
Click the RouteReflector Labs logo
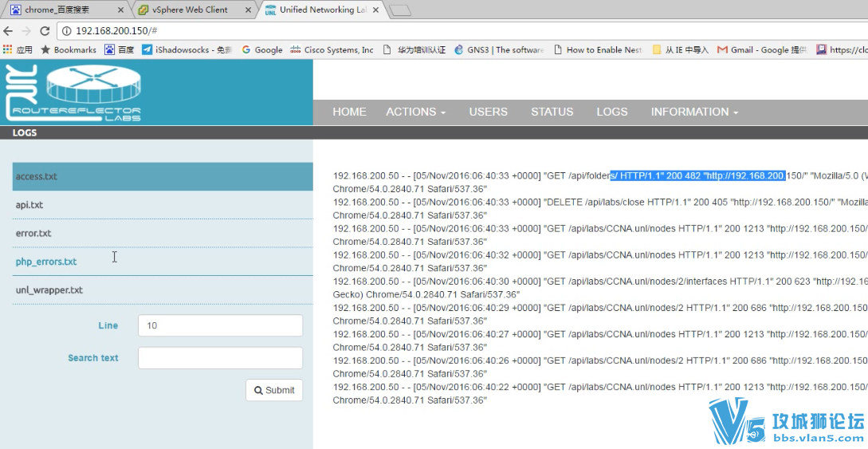(73, 93)
